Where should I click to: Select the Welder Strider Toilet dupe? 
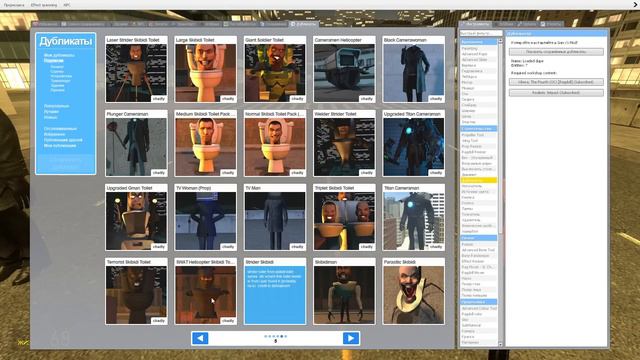coord(344,143)
